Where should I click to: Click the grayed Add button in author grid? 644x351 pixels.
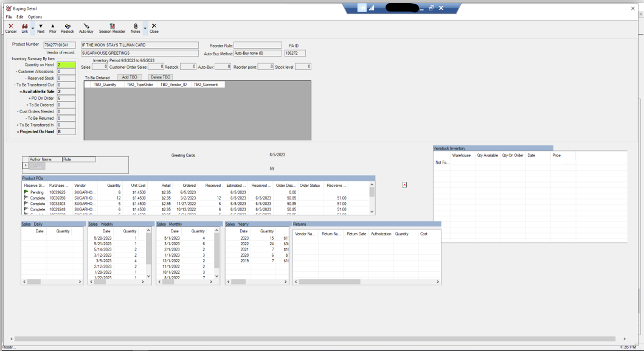click(x=37, y=165)
